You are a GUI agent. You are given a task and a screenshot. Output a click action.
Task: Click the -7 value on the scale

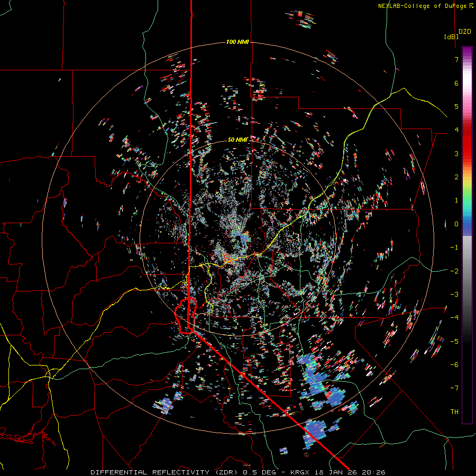point(454,388)
